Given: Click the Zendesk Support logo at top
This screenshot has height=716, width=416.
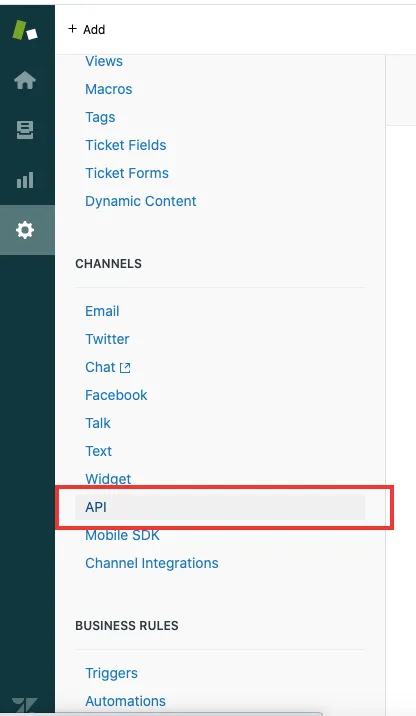Looking at the screenshot, I should 25,30.
